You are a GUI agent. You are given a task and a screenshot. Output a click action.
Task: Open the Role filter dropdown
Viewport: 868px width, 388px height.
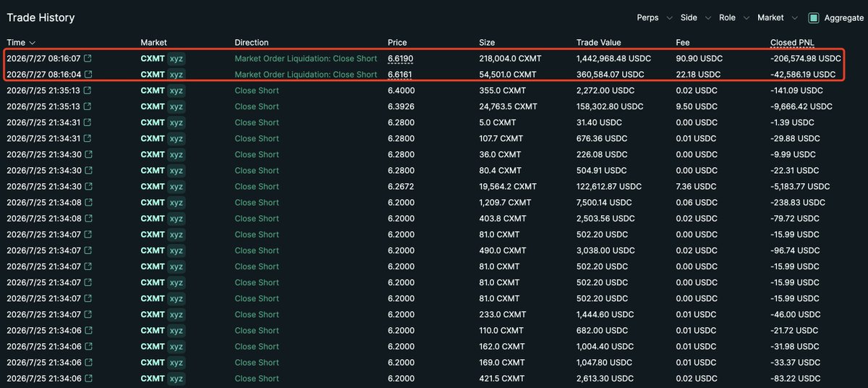point(733,18)
